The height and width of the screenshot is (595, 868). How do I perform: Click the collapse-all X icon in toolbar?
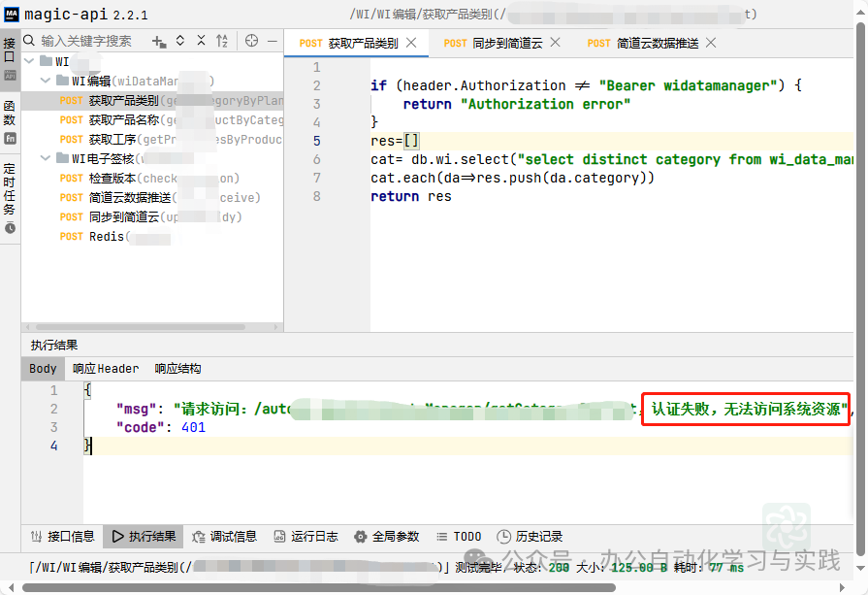200,41
